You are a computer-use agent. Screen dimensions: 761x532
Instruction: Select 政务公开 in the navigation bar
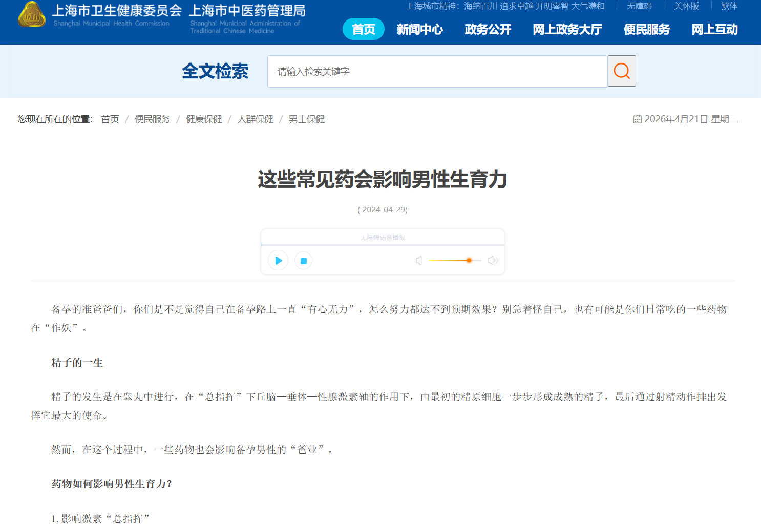coord(488,30)
